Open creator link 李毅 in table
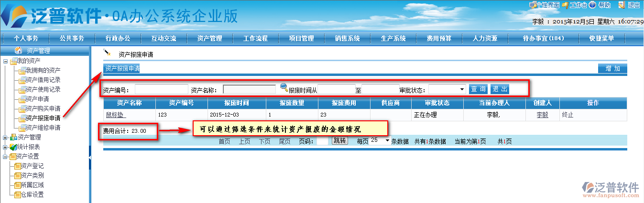Screen dimensions: 644x203 [x=542, y=115]
